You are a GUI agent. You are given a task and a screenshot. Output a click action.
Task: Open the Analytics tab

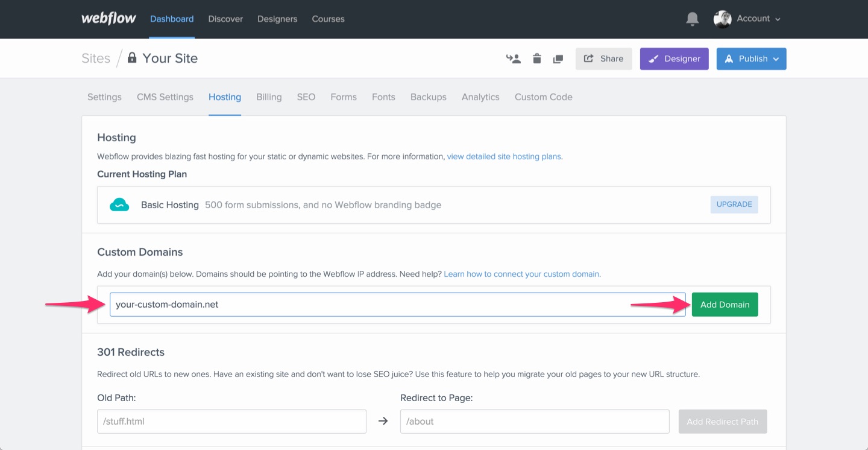480,97
